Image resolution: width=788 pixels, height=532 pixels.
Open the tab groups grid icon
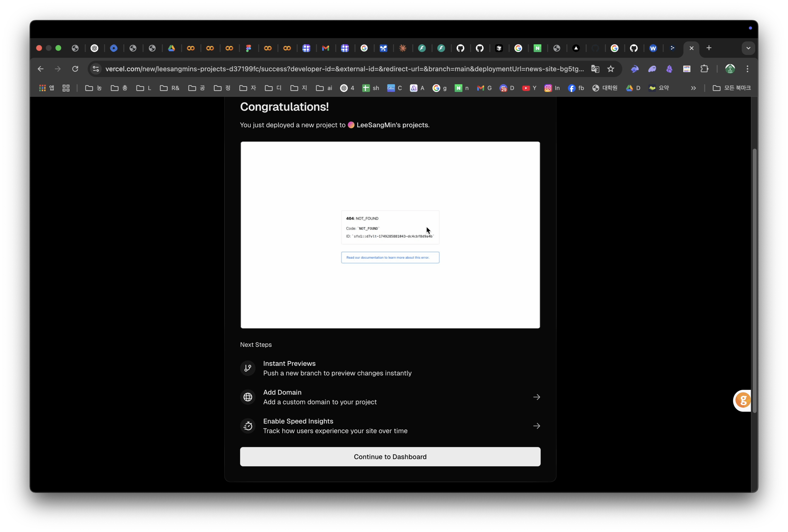(66, 88)
